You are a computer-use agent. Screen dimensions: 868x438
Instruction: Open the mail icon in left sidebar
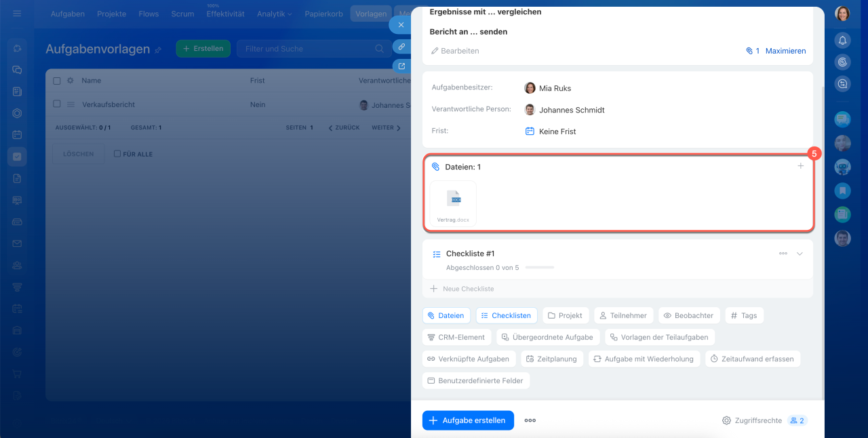[x=17, y=243]
